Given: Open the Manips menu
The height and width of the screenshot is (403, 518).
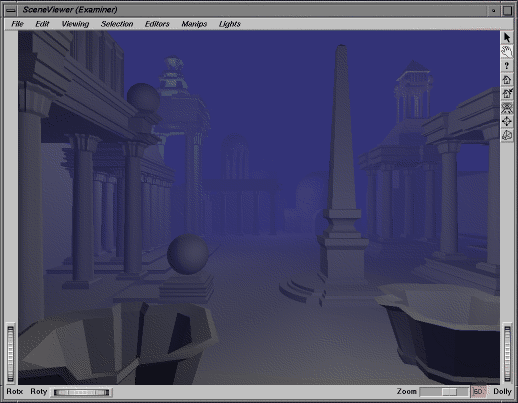Looking at the screenshot, I should 194,24.
